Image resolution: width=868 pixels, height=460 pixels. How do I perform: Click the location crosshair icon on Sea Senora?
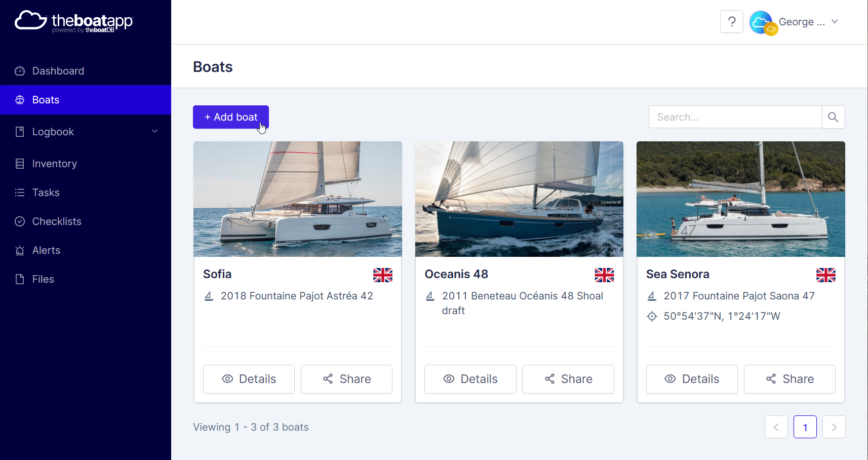(x=652, y=317)
